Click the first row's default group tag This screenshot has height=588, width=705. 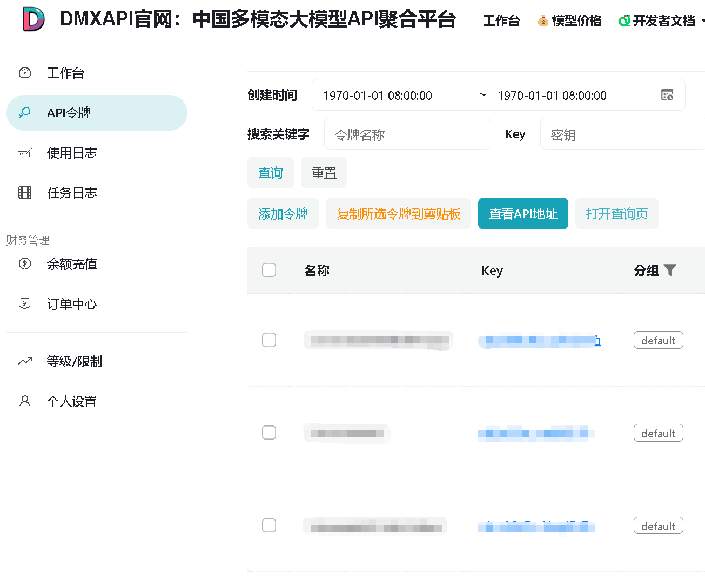[658, 340]
